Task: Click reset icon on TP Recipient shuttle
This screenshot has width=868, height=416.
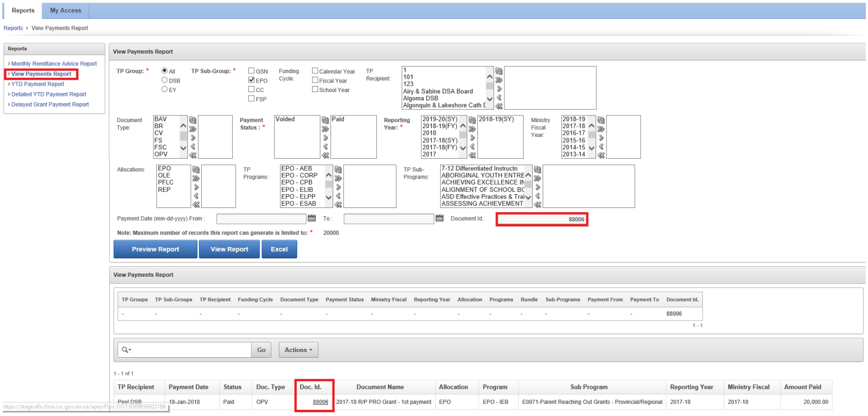Action: click(499, 71)
